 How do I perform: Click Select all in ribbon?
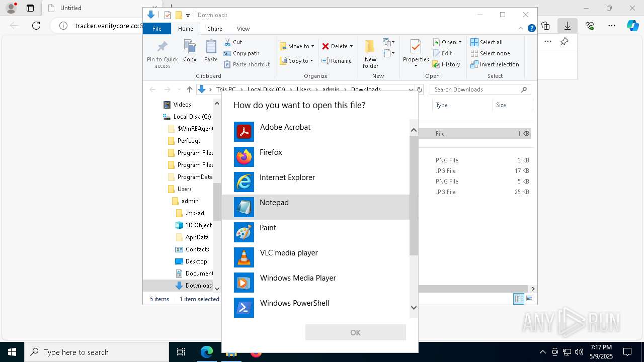tap(487, 42)
